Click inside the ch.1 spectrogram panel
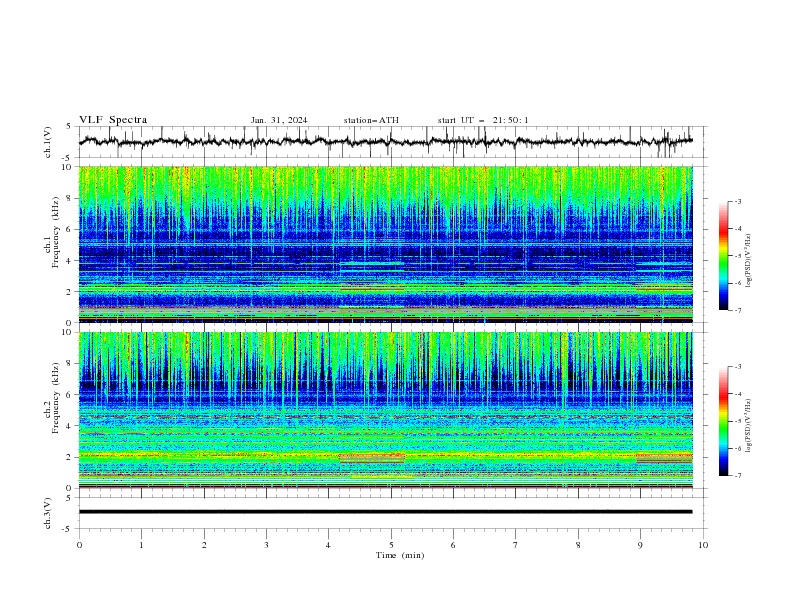This screenshot has width=792, height=612. (x=385, y=244)
